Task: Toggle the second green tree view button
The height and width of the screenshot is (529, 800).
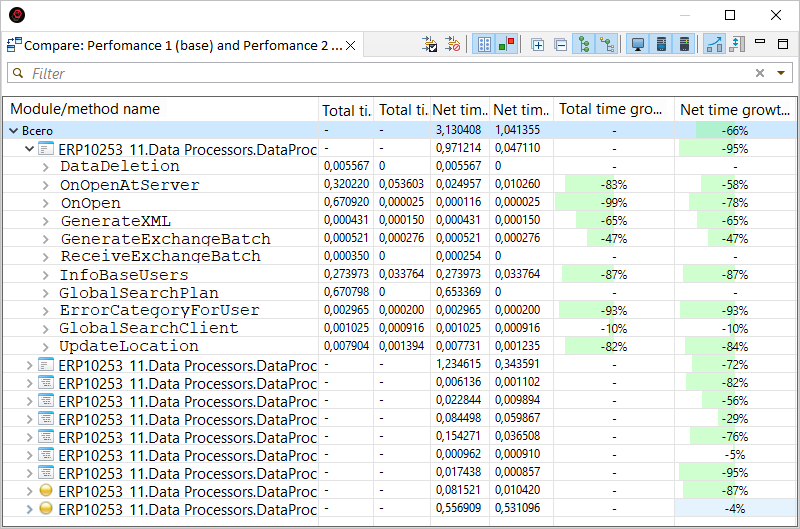Action: tap(606, 45)
